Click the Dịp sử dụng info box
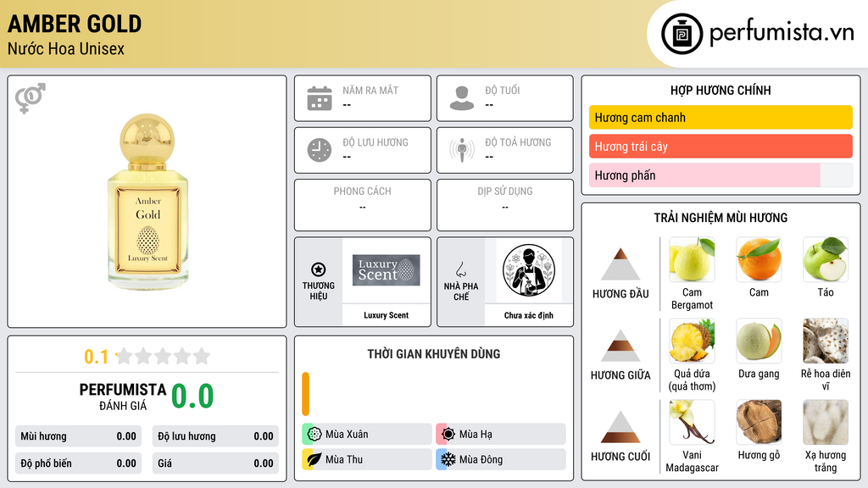 [x=505, y=205]
